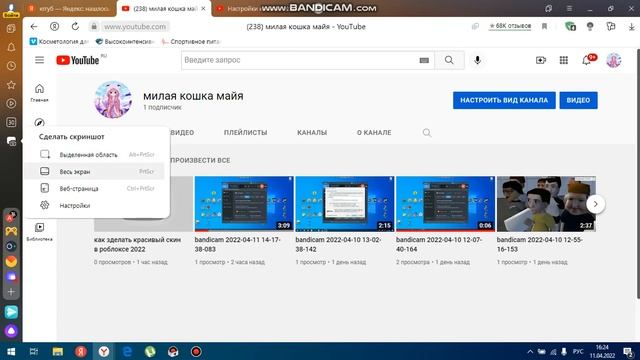This screenshot has width=640, height=360.
Task: Open account avatar menu in YouTube header
Action: click(x=613, y=60)
